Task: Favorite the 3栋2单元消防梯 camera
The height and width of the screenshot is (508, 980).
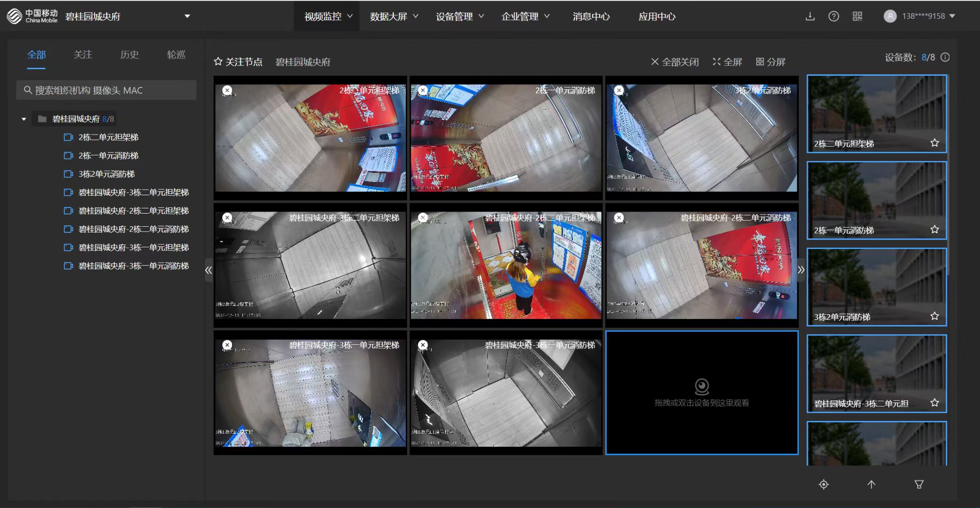Action: coord(935,316)
